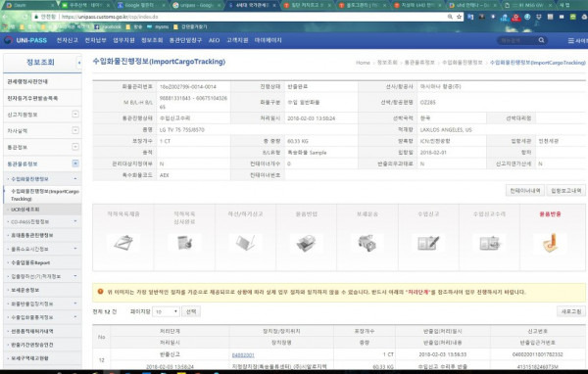Click the UNI-PASS logo
This screenshot has width=588, height=374.
tap(25, 40)
